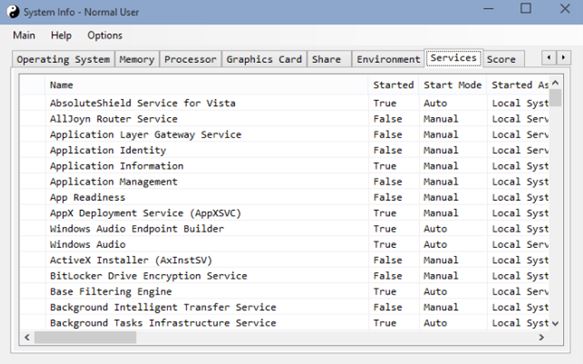Image resolution: width=583 pixels, height=364 pixels.
Task: Switch to the Share tab
Action: tap(329, 59)
